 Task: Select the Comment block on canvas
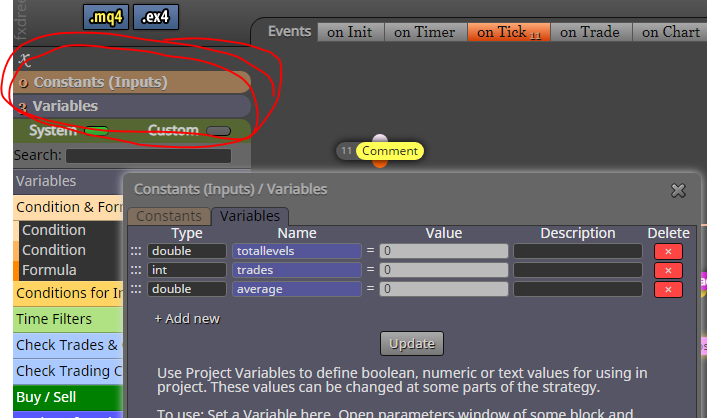(390, 151)
